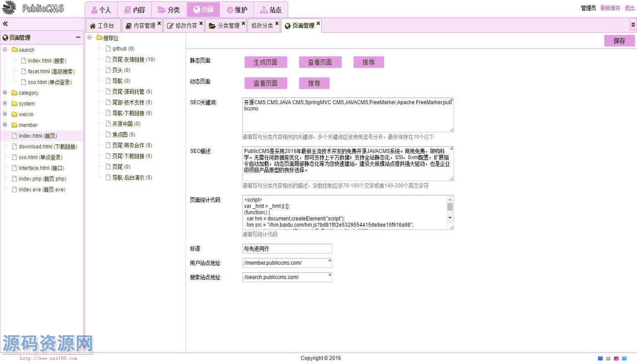This screenshot has width=637, height=364.
Task: Focus the SEO关键词 text area
Action: pyautogui.click(x=348, y=115)
